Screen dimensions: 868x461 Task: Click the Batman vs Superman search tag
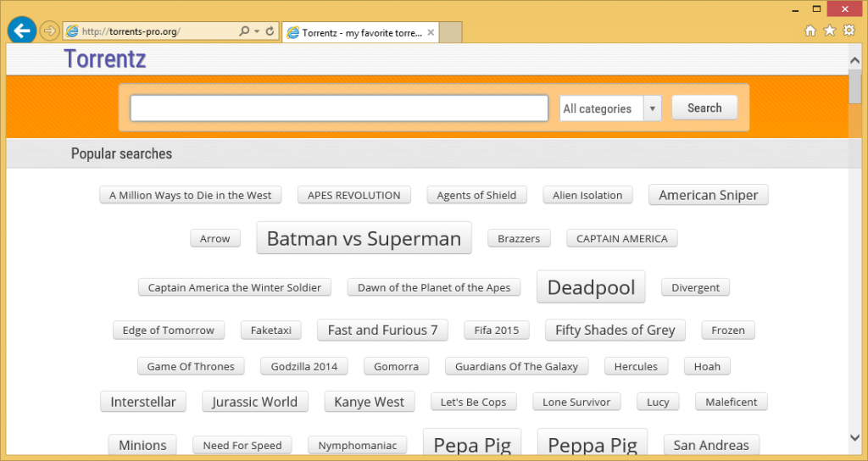coord(364,239)
